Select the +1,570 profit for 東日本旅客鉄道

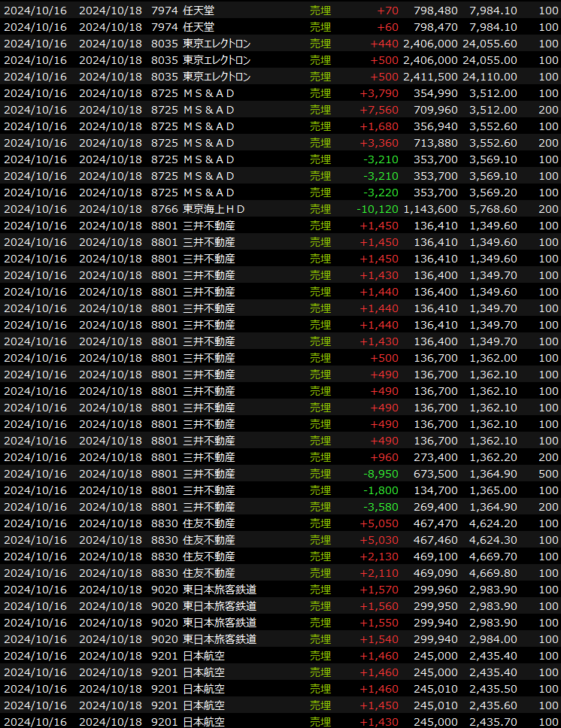tap(380, 590)
